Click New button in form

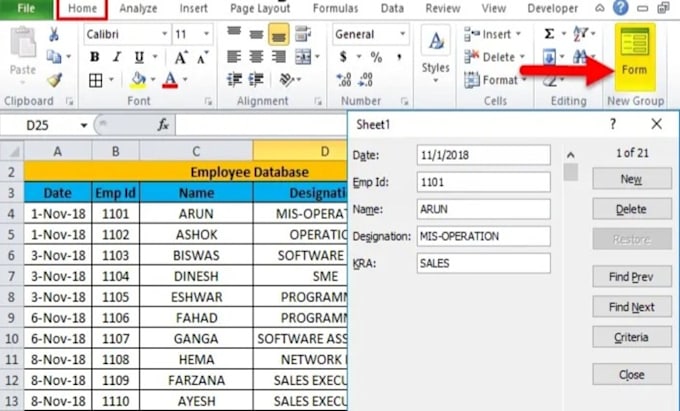[x=632, y=179]
